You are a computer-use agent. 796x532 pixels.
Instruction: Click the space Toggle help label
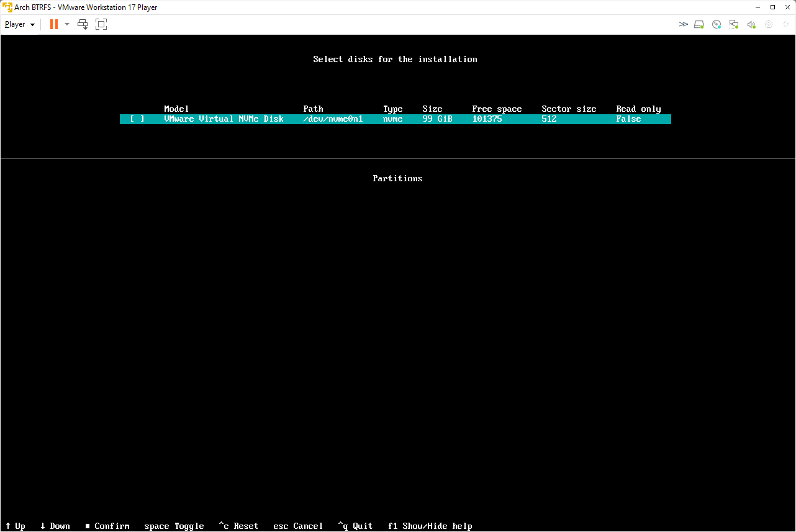tap(174, 526)
